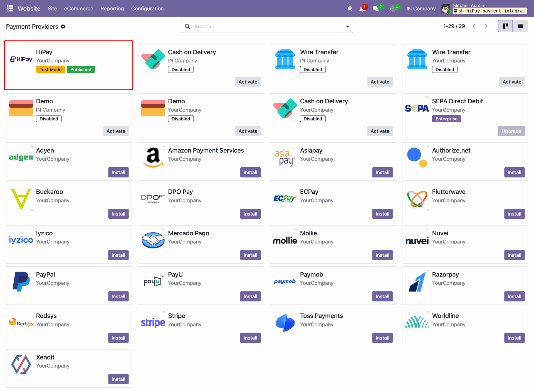Open the Mercado Pago provider title

pos(188,233)
